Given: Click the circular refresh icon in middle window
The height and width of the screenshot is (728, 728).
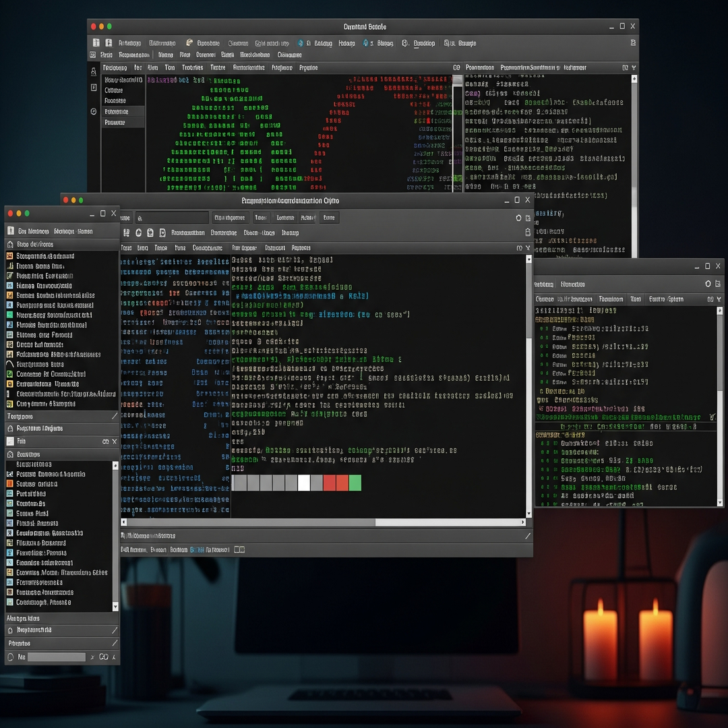Looking at the screenshot, I should pos(518,218).
